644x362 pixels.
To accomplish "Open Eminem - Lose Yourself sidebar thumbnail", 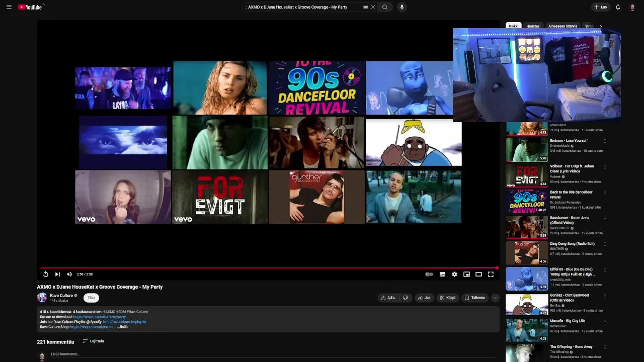I will point(527,149).
